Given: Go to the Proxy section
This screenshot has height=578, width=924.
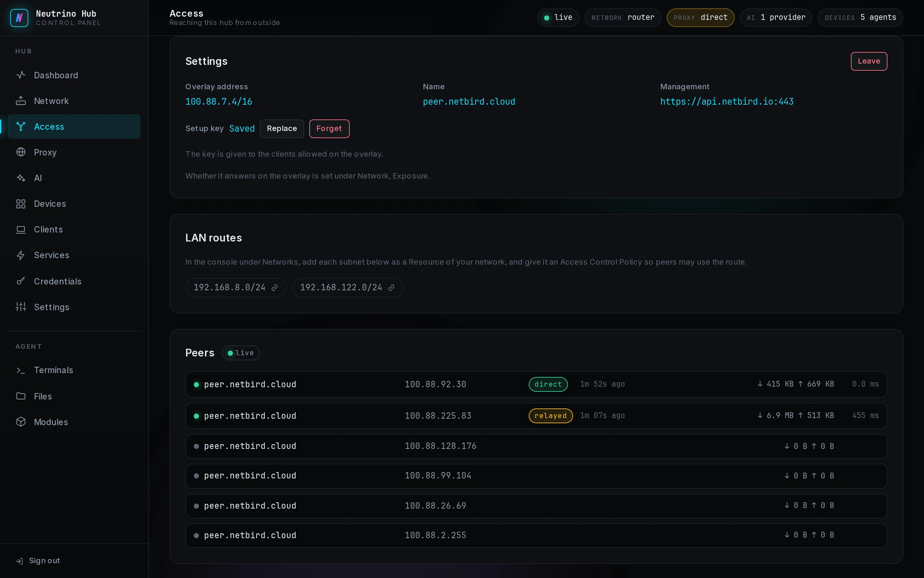Looking at the screenshot, I should point(74,152).
